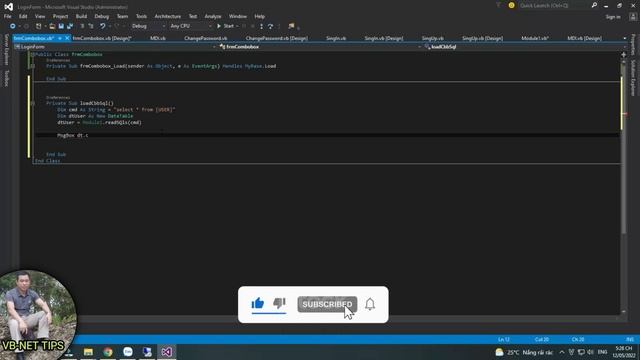The height and width of the screenshot is (360, 640).
Task: Collapse the Public Class frmCombobox outline
Action: click(x=33, y=55)
